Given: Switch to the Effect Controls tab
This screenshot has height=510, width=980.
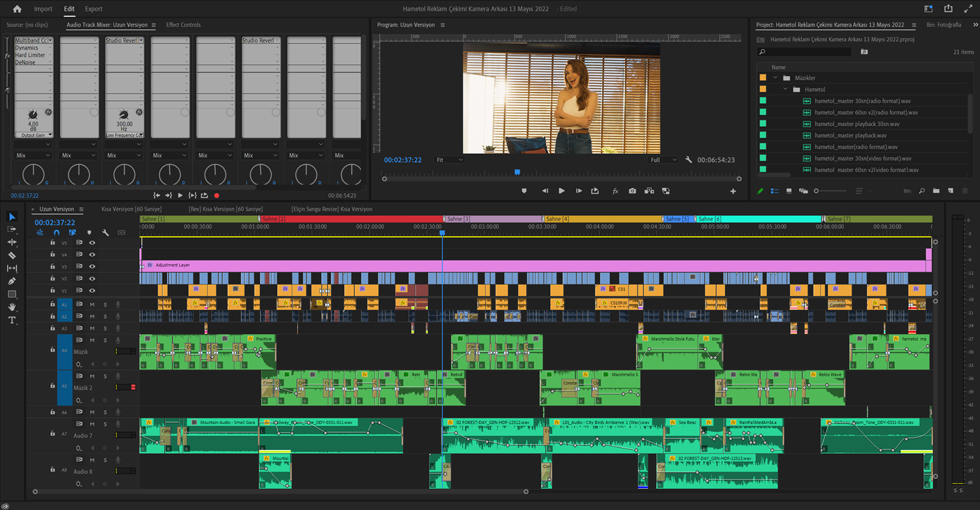Looking at the screenshot, I should pyautogui.click(x=183, y=25).
